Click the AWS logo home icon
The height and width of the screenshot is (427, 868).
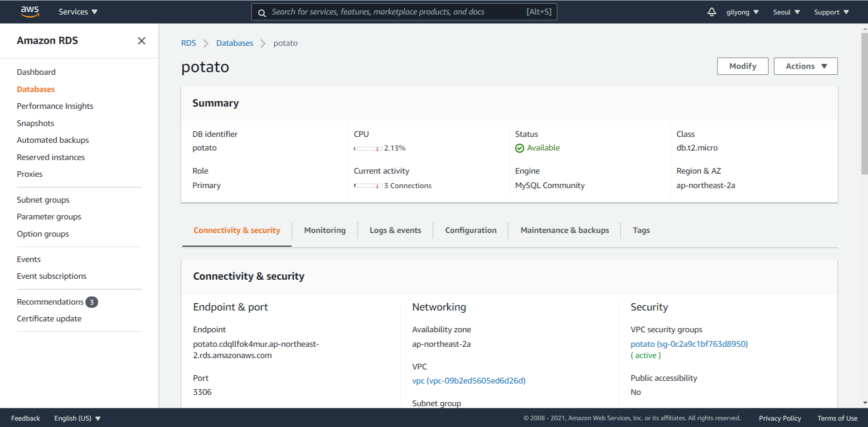click(x=30, y=11)
